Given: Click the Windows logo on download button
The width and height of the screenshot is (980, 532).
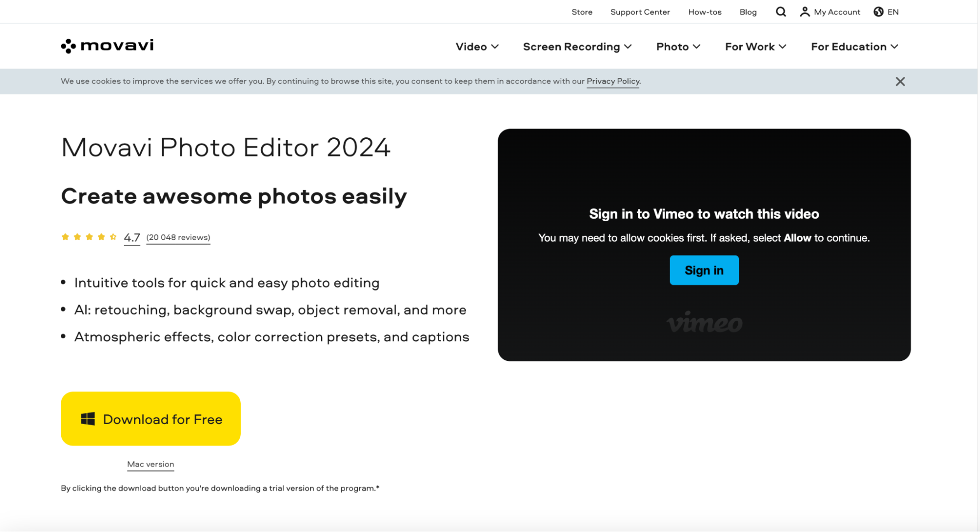Looking at the screenshot, I should pyautogui.click(x=88, y=419).
